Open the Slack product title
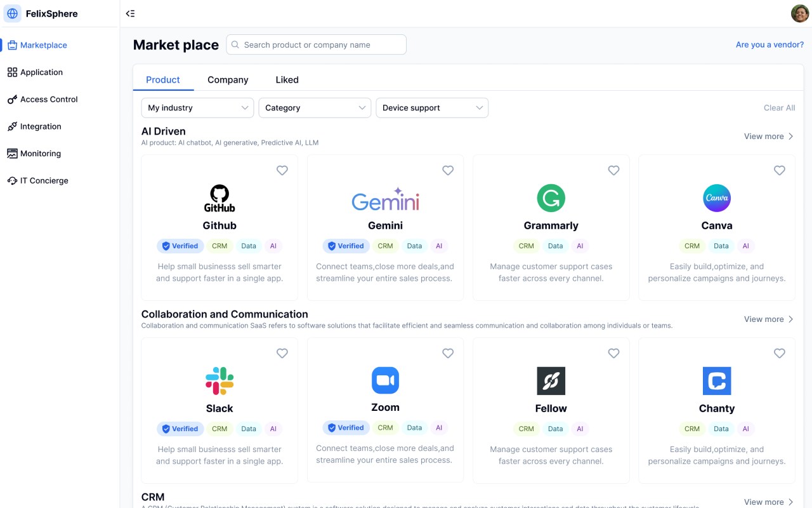812x508 pixels. click(219, 408)
